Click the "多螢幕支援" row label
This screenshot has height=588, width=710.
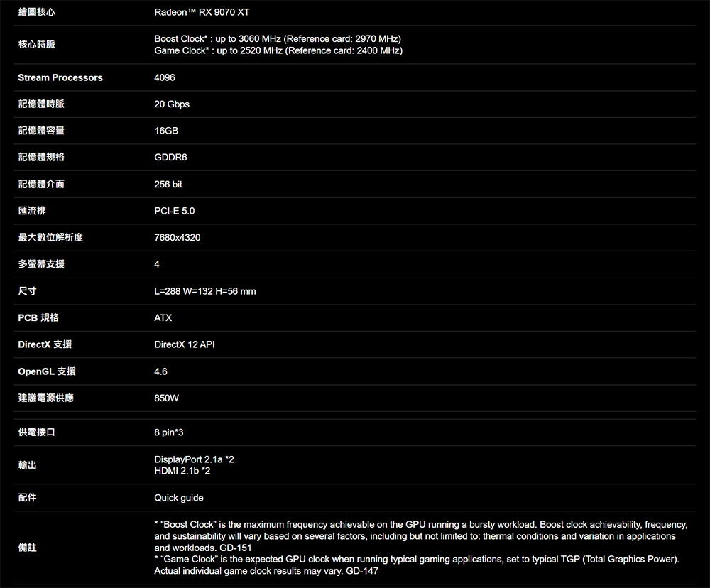click(41, 264)
